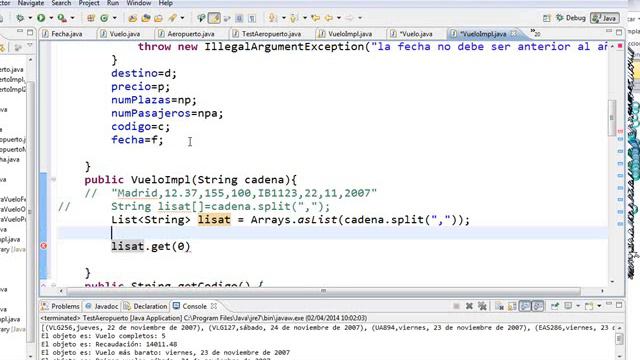
Task: Toggle Show Console When Standard Out Changes
Action: [x=525, y=306]
